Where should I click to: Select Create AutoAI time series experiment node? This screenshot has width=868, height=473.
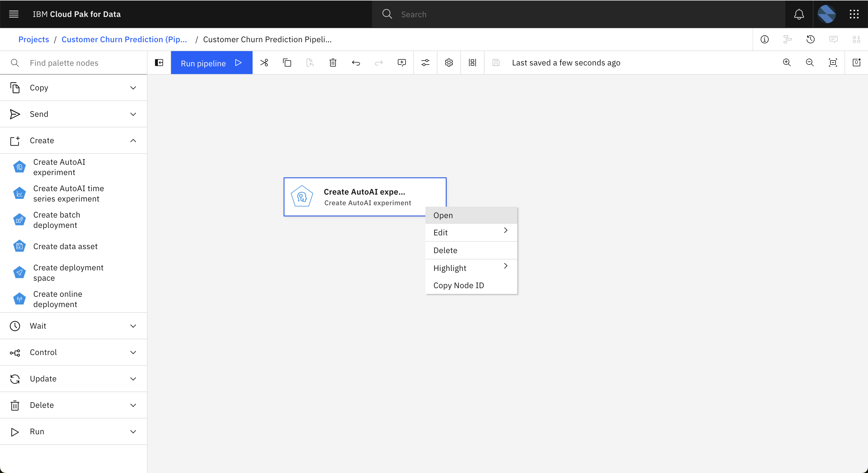73,193
